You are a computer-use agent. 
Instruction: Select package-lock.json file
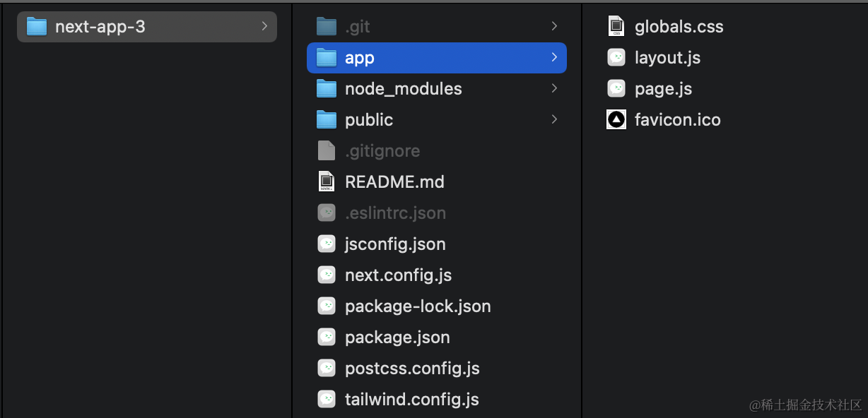click(x=418, y=306)
